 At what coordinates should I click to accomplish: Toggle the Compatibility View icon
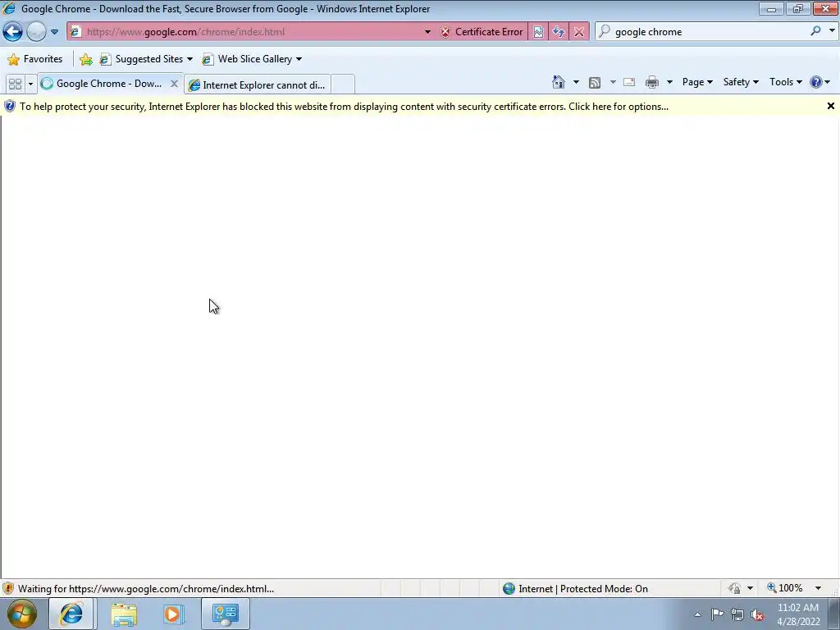pyautogui.click(x=538, y=32)
